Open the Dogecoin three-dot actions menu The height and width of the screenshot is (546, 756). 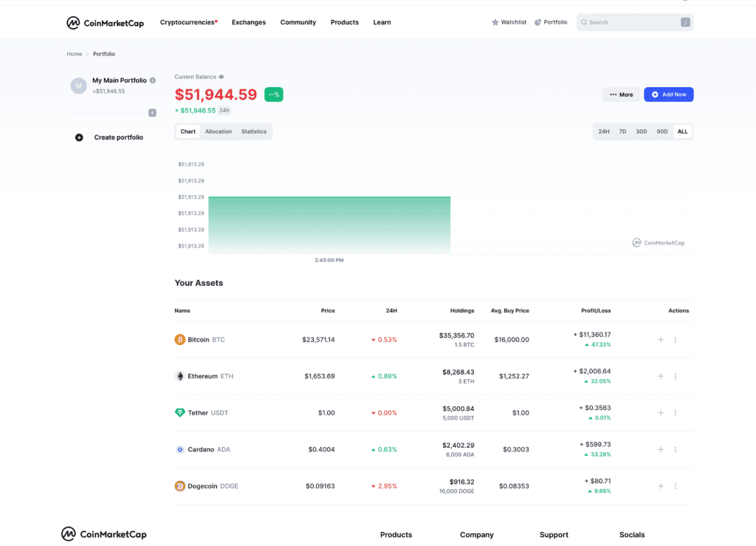(x=676, y=486)
